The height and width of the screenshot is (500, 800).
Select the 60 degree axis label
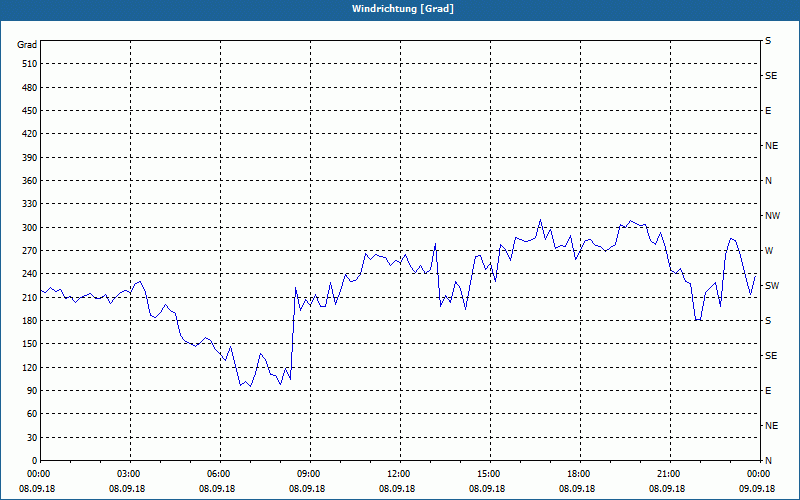32,414
